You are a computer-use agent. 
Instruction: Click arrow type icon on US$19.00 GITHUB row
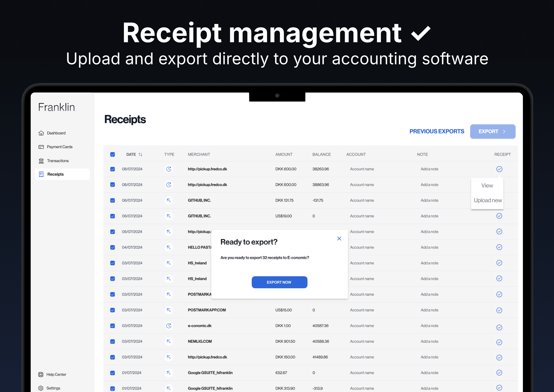coord(169,216)
